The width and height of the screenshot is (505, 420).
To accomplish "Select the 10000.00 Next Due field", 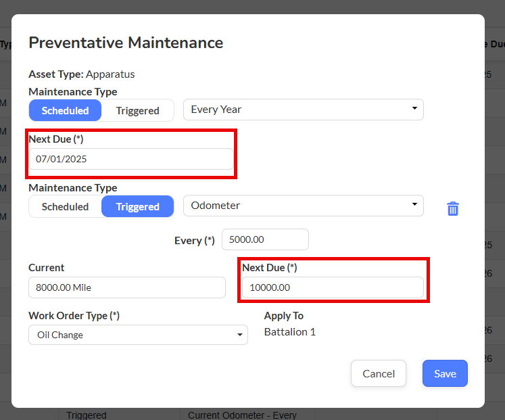I will coord(333,287).
